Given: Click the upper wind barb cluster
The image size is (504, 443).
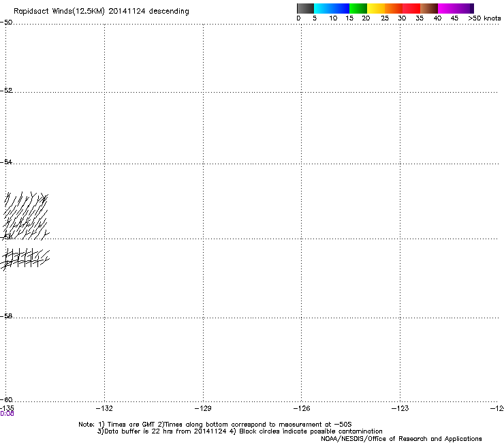Looking at the screenshot, I should click(x=26, y=216).
